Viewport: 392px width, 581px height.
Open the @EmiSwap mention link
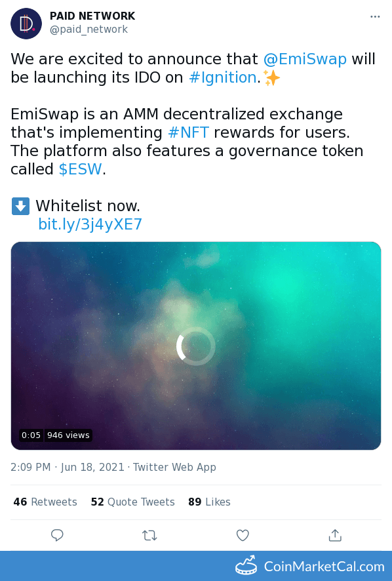click(x=305, y=59)
